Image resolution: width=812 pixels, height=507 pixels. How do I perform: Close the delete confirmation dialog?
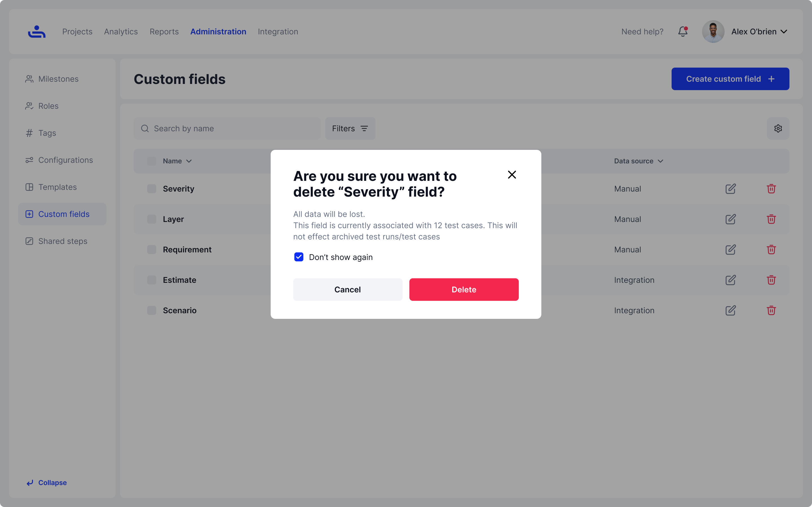click(512, 175)
